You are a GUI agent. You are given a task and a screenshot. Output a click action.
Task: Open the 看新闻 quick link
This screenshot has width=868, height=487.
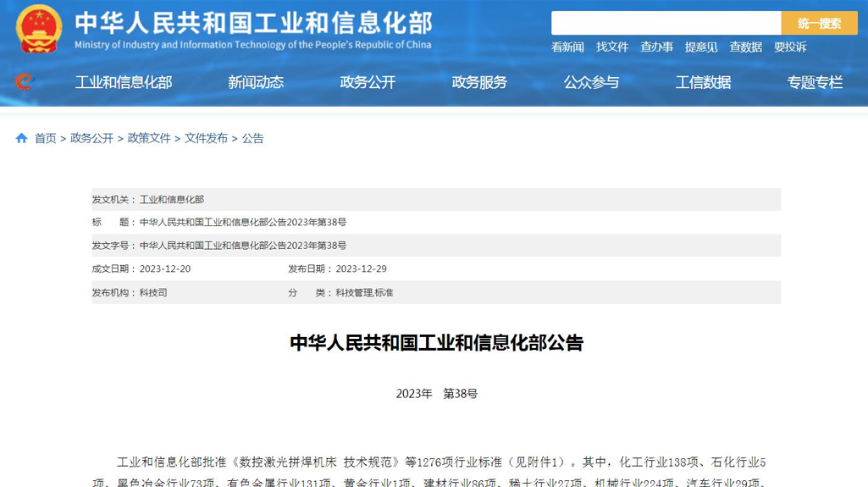coord(567,47)
